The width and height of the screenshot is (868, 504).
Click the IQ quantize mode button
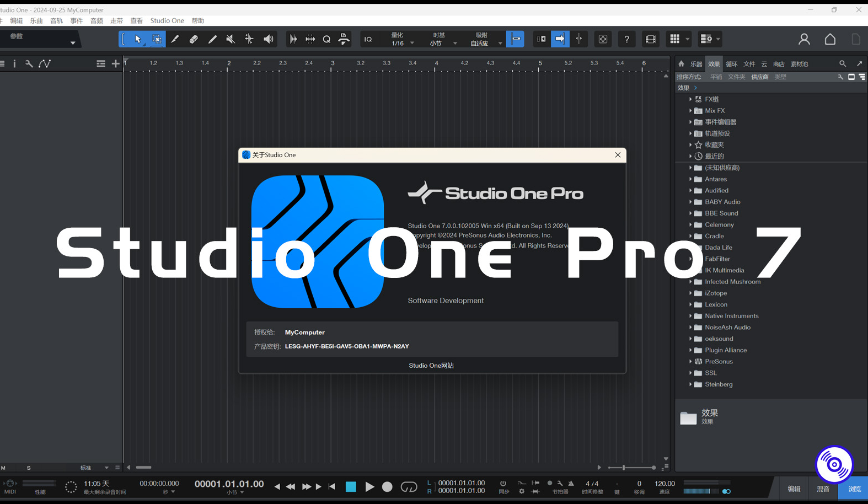(x=368, y=39)
